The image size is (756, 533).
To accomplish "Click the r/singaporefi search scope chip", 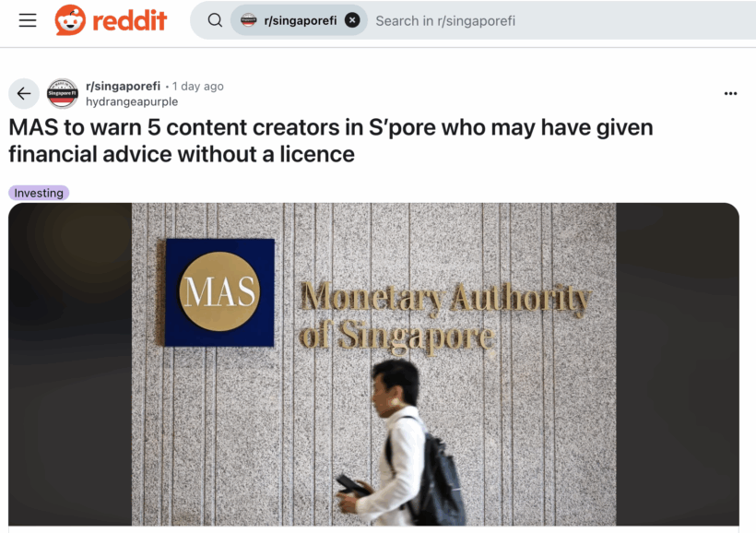I will coord(299,20).
